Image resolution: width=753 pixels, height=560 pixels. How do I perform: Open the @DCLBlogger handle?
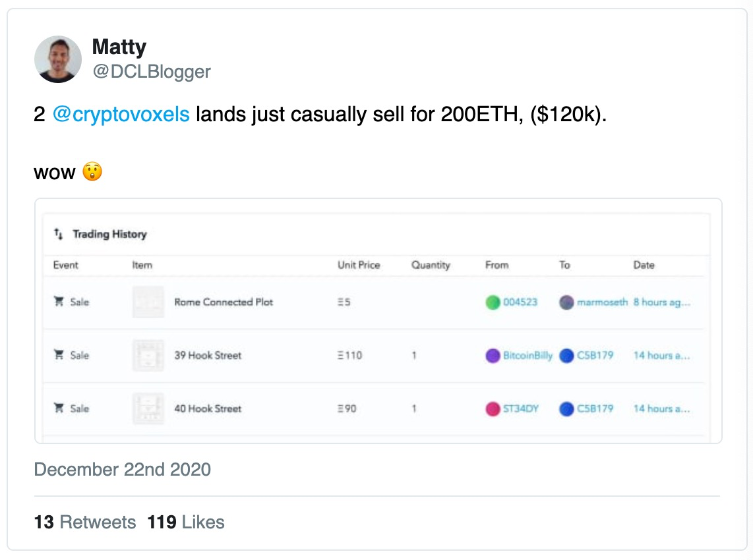152,72
